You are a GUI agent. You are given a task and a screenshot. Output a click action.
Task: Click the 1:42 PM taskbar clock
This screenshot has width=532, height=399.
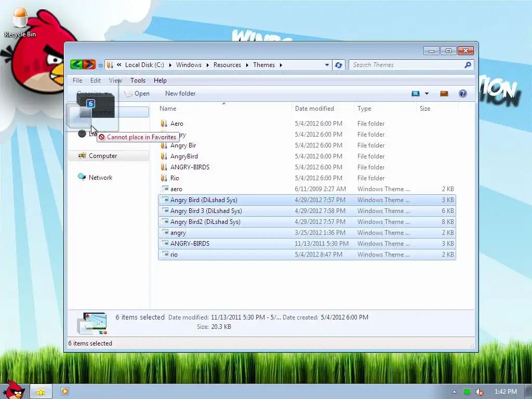click(x=506, y=392)
